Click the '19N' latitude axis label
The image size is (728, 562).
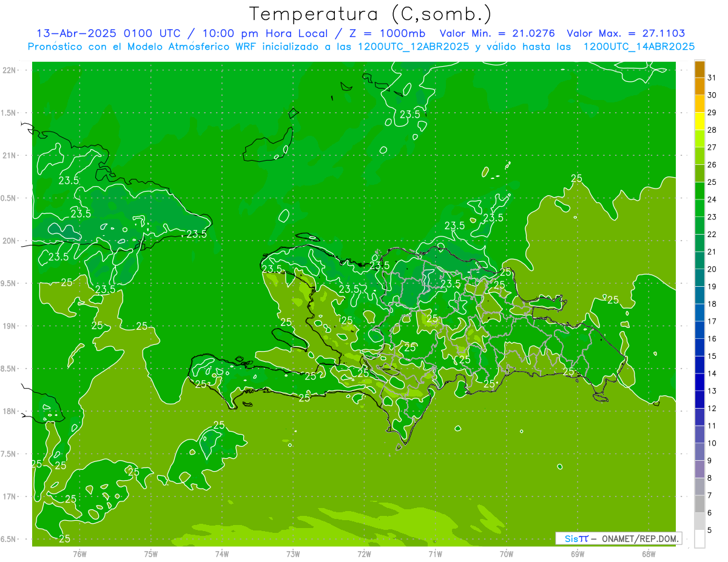point(10,326)
